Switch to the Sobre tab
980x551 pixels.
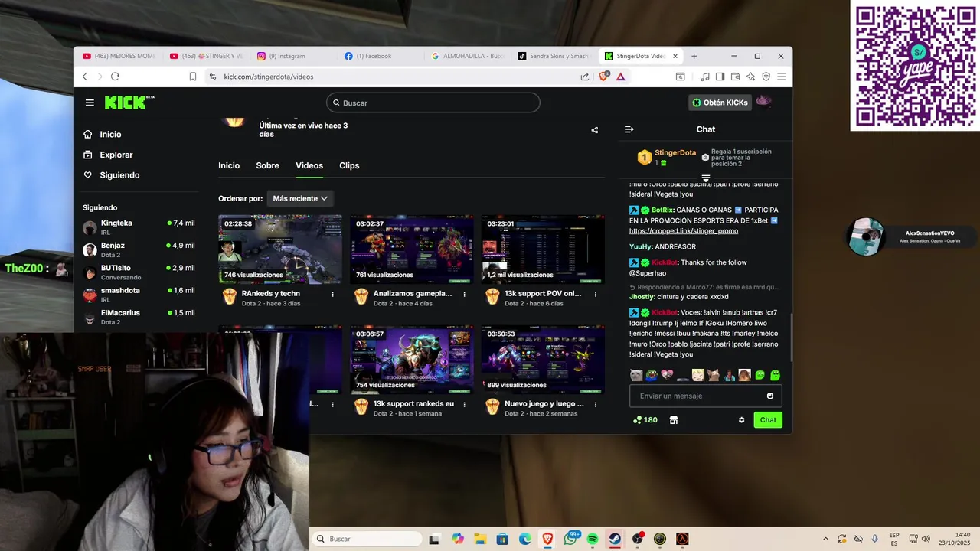267,165
